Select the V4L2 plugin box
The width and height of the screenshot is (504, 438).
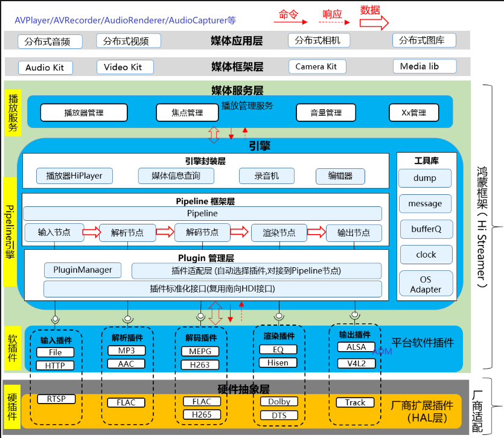pos(357,363)
